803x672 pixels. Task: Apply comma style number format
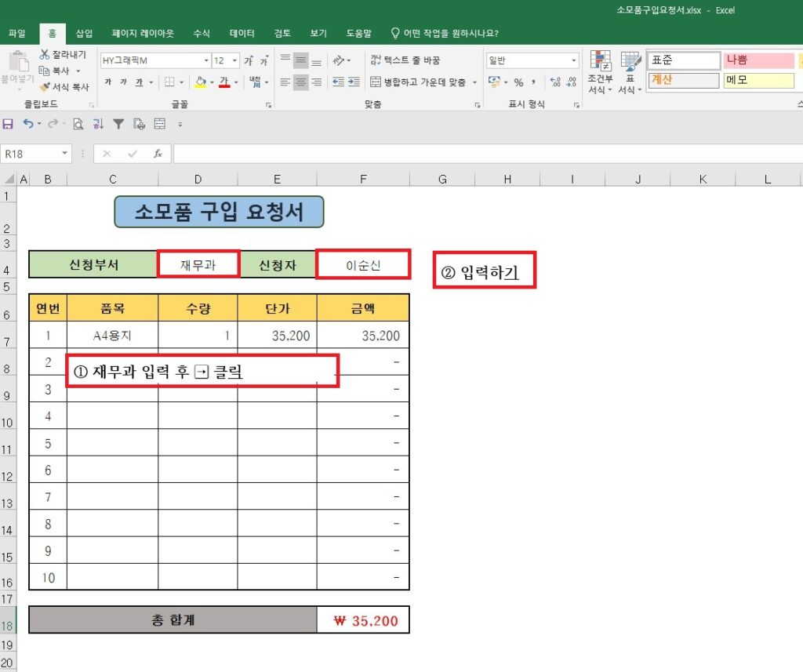(x=533, y=82)
